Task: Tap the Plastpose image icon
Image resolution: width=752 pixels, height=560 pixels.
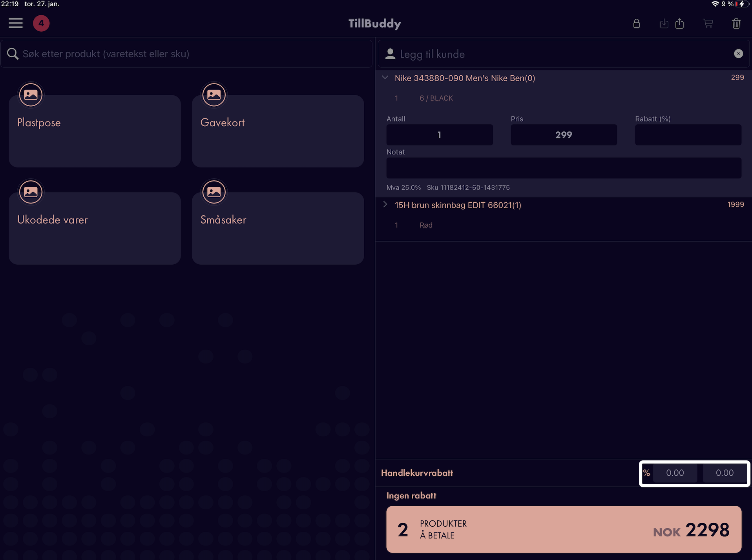Action: 31,95
